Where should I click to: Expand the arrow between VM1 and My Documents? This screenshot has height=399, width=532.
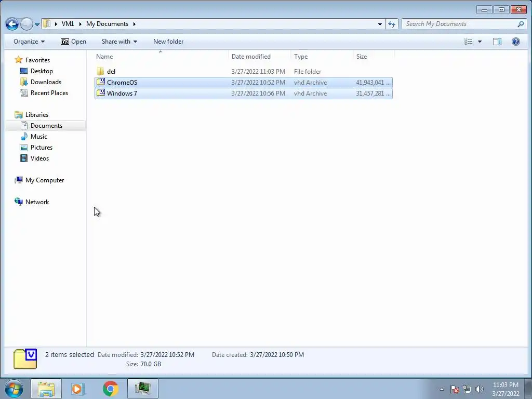[80, 24]
